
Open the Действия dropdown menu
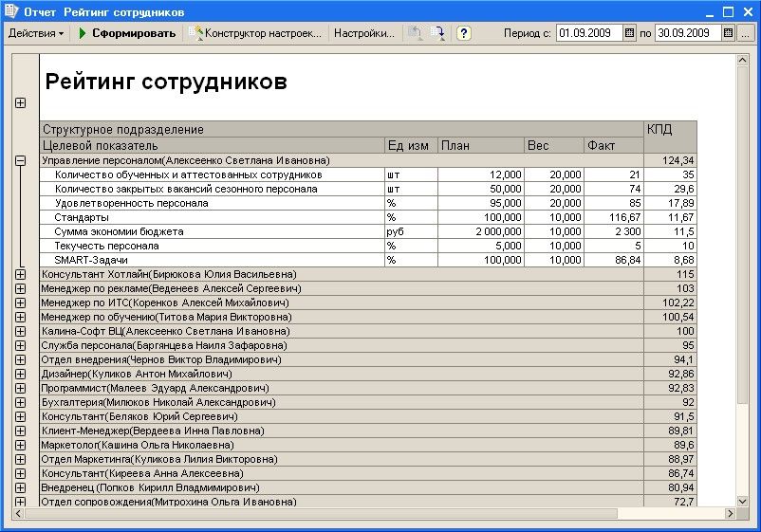click(36, 33)
